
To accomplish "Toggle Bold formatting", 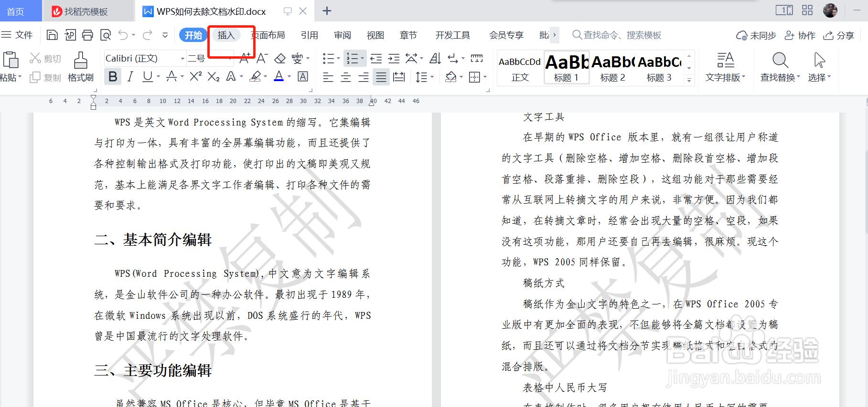I will click(113, 76).
